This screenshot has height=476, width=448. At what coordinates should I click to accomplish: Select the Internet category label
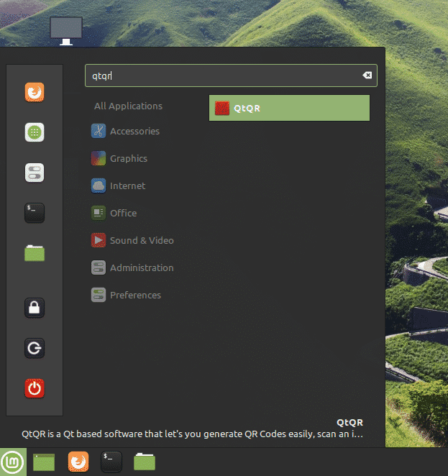[127, 186]
